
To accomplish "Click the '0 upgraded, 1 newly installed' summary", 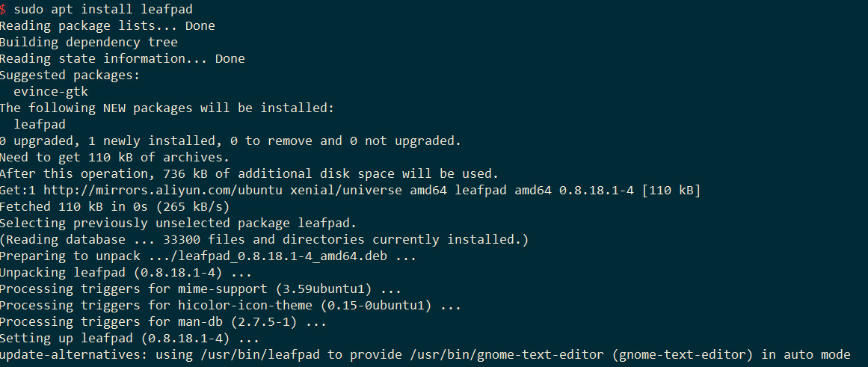I will (230, 141).
